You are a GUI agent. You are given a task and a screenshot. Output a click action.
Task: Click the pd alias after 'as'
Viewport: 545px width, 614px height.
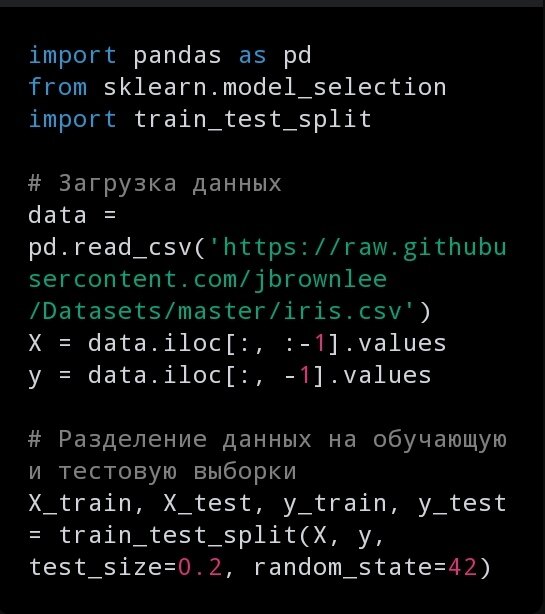298,56
